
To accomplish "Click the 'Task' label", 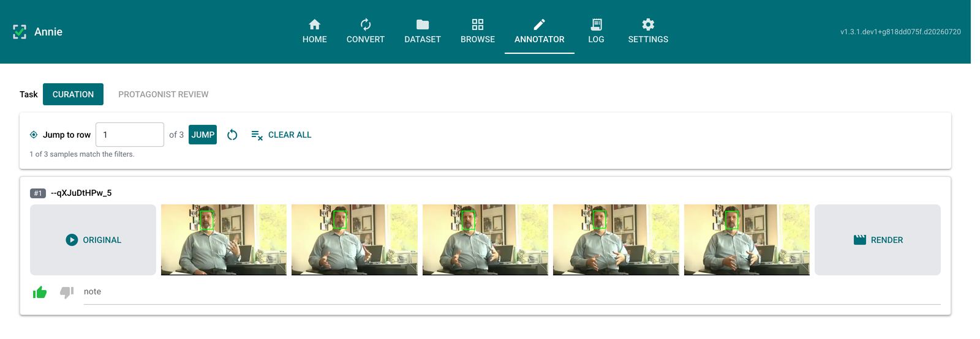I will click(x=29, y=94).
